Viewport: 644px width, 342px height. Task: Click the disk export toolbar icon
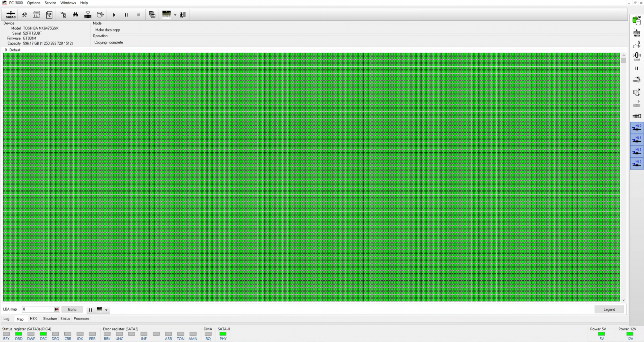pyautogui.click(x=100, y=15)
